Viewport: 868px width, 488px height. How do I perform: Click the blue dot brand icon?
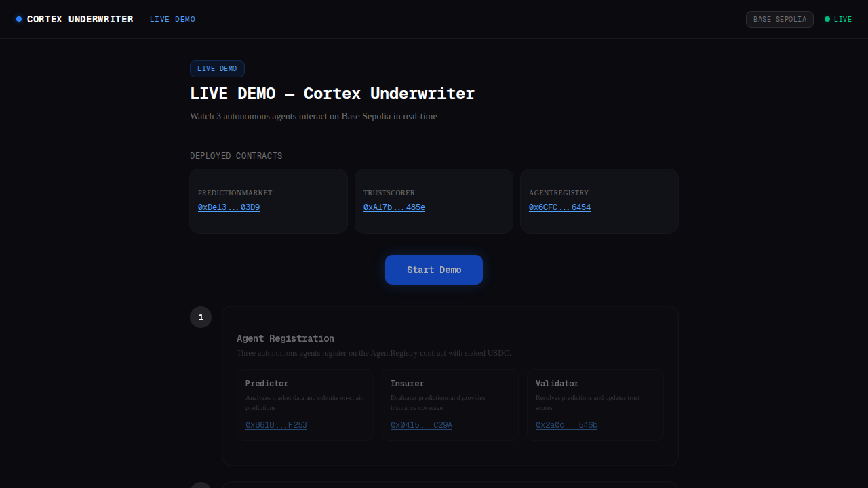(19, 19)
